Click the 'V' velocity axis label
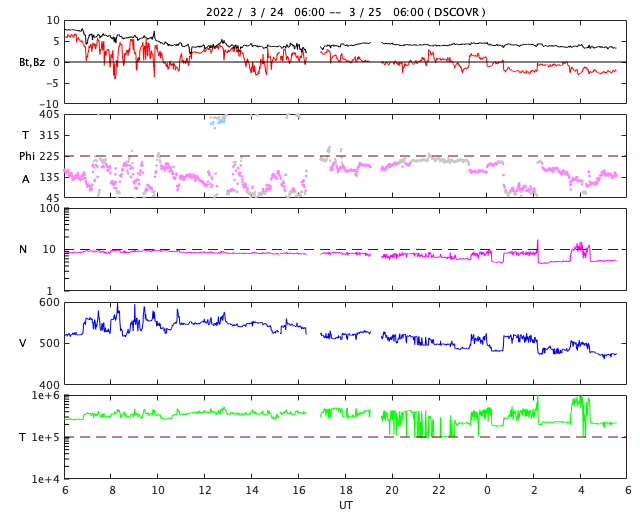 pos(23,343)
